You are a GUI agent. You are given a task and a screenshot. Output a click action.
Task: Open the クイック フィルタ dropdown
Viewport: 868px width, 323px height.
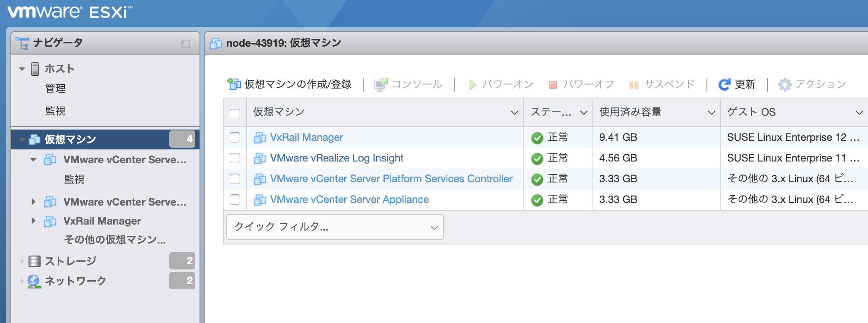(335, 227)
